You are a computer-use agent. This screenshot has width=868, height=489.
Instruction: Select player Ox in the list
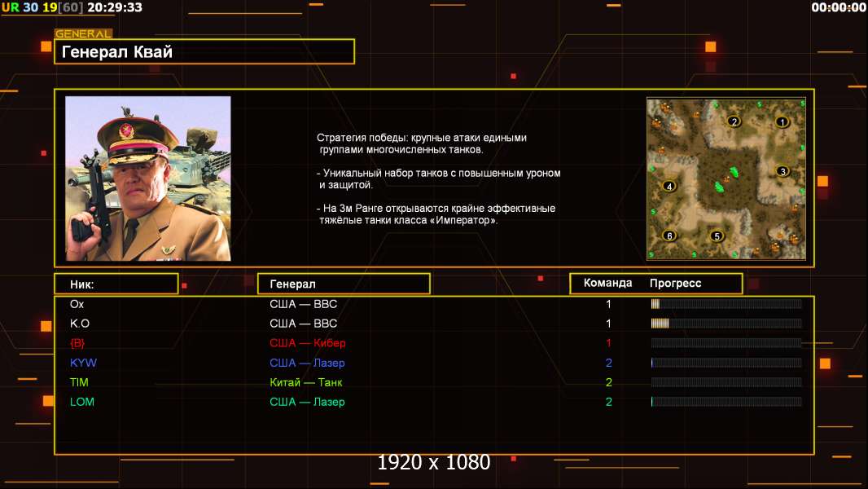(x=77, y=304)
